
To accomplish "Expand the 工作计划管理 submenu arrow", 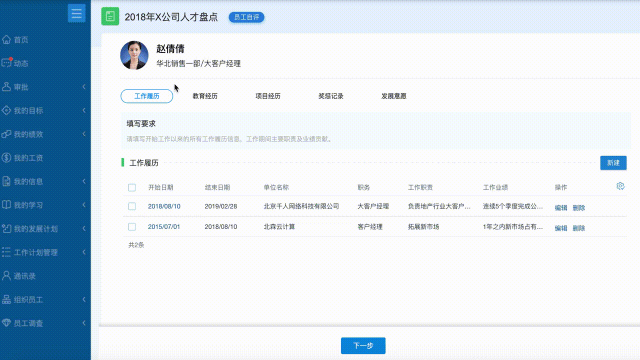I will coord(84,252).
